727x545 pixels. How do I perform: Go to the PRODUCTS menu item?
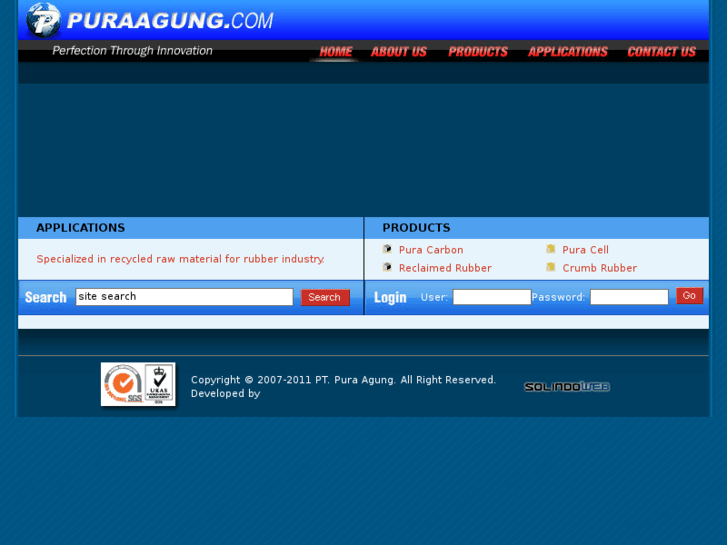click(478, 51)
